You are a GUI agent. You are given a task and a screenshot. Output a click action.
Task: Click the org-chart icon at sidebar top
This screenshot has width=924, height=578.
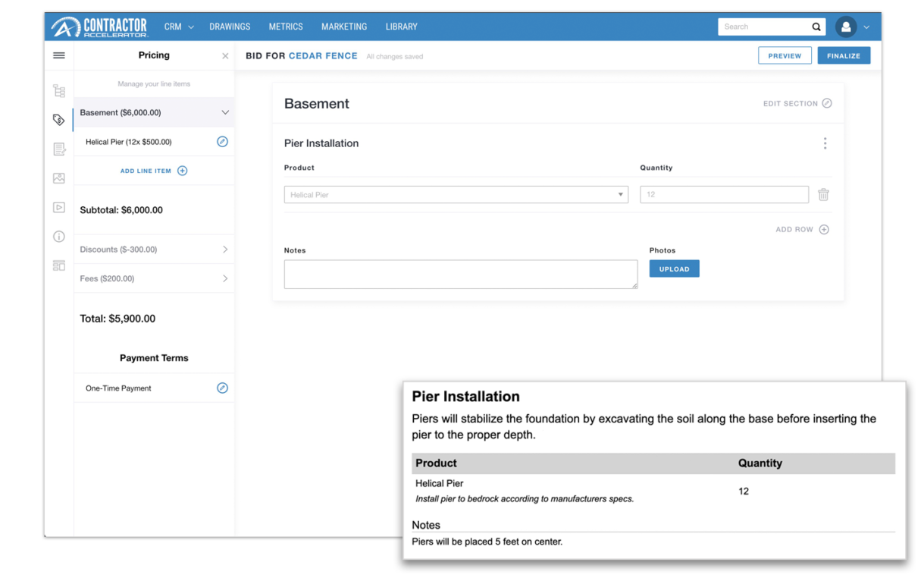point(59,90)
